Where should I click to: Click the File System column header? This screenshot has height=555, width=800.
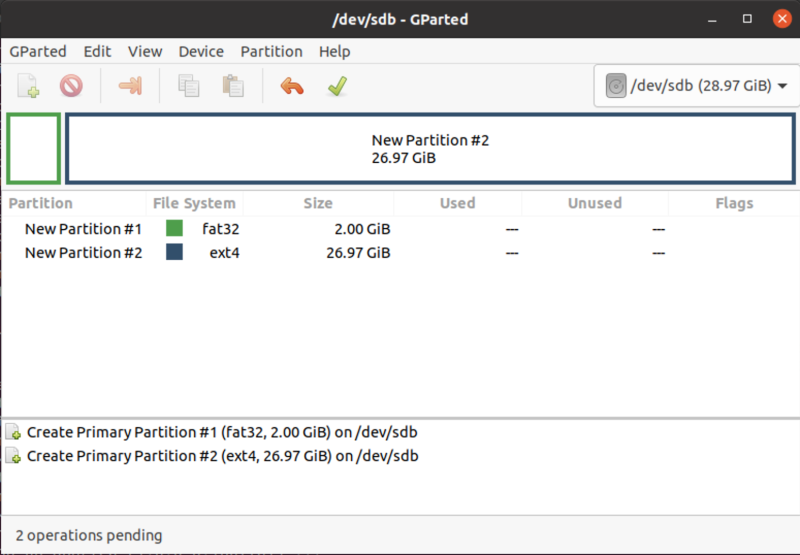coord(194,203)
